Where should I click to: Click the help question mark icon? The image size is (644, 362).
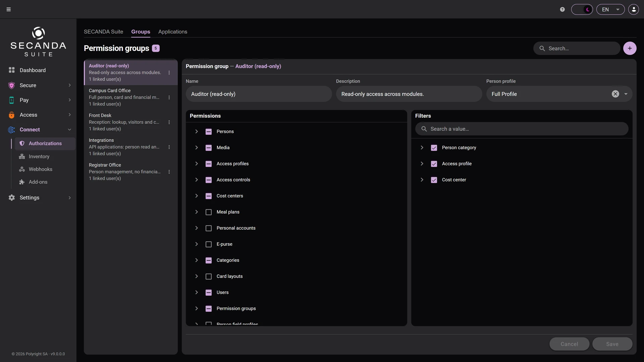pyautogui.click(x=562, y=9)
